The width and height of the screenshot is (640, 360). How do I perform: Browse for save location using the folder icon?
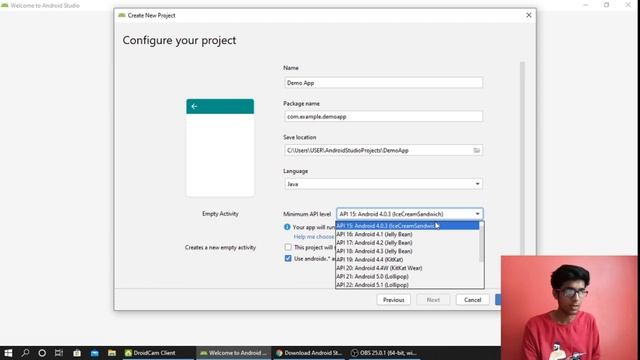tap(476, 150)
